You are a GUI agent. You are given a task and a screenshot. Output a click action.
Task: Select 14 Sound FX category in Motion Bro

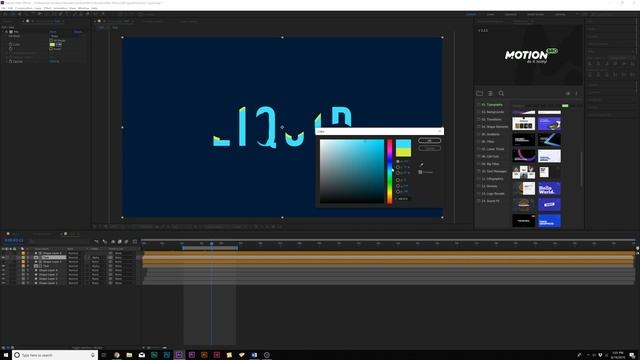[490, 201]
